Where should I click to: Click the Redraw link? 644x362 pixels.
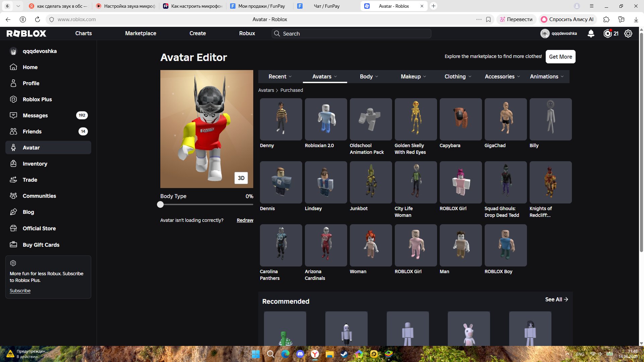coord(245,220)
